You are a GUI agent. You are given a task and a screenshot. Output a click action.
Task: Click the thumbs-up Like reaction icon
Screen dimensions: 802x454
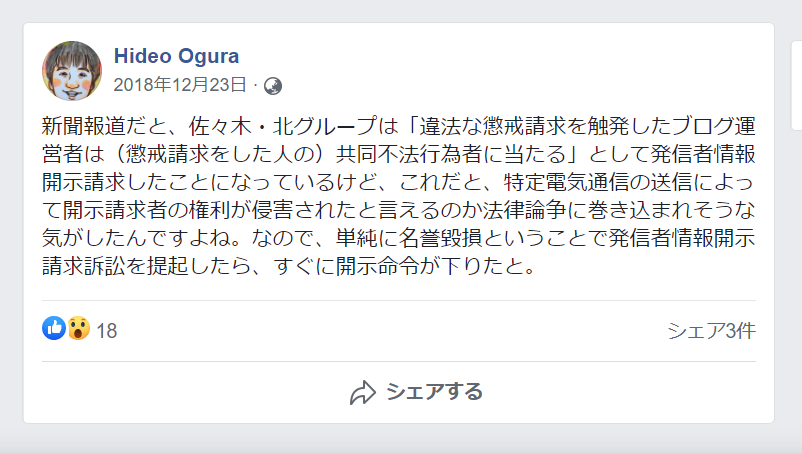coord(53,329)
